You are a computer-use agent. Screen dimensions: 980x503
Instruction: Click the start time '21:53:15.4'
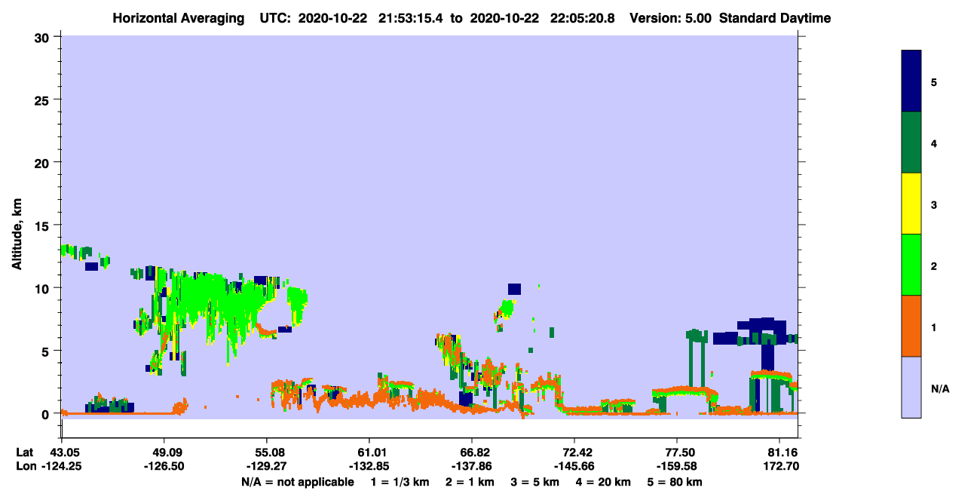(x=411, y=18)
